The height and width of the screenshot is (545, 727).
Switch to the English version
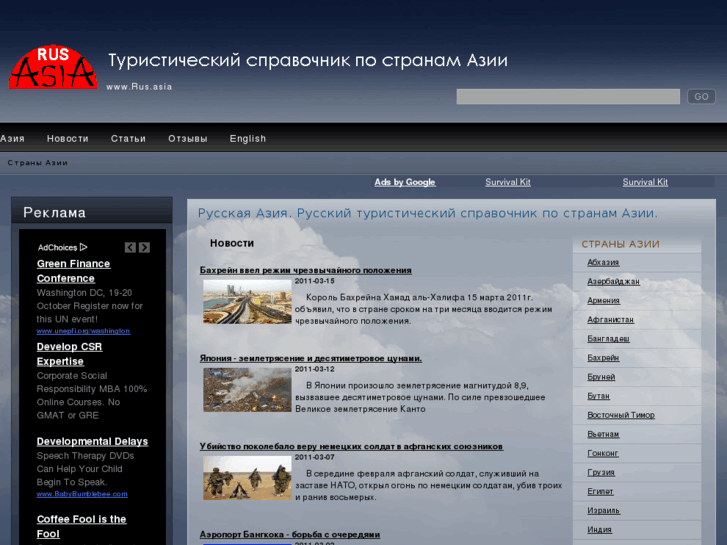248,139
